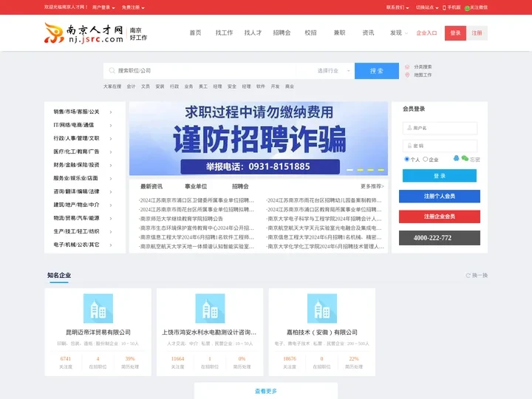
Task: Click the 忘密 forgot password link
Action: 475,160
